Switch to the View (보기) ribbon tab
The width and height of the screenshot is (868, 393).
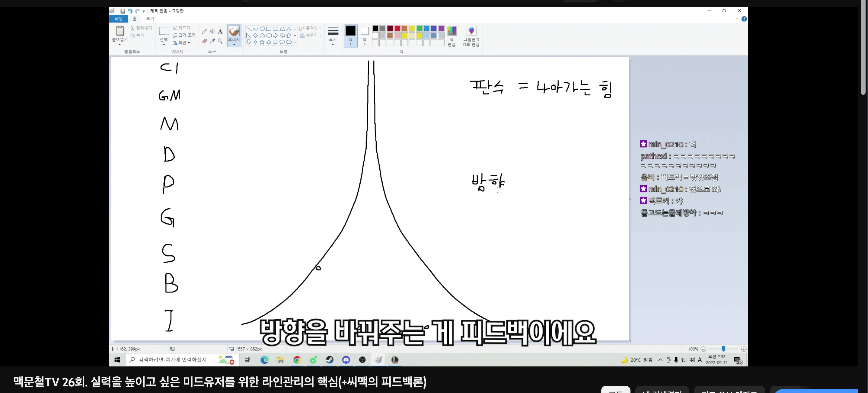pyautogui.click(x=150, y=19)
